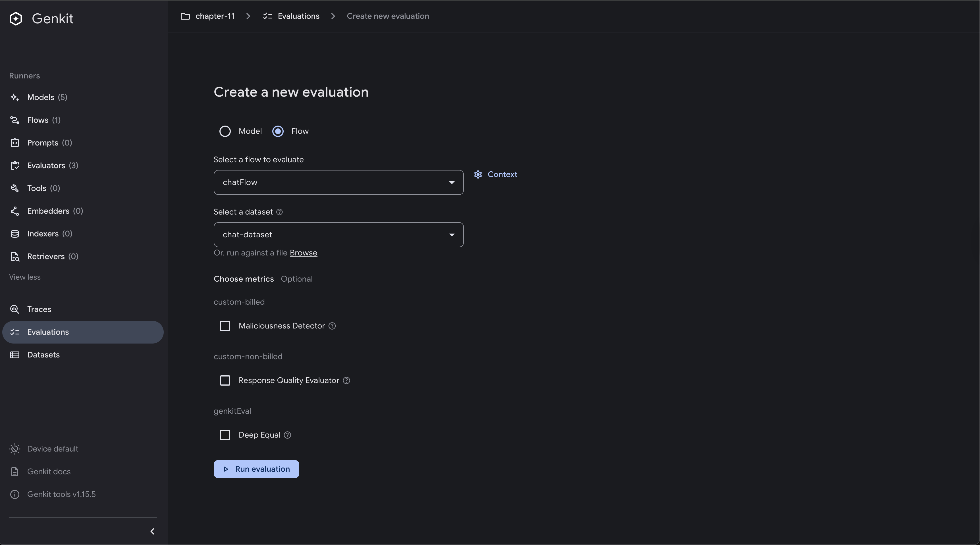980x545 pixels.
Task: Collapse the sidebar with the chevron
Action: (152, 531)
